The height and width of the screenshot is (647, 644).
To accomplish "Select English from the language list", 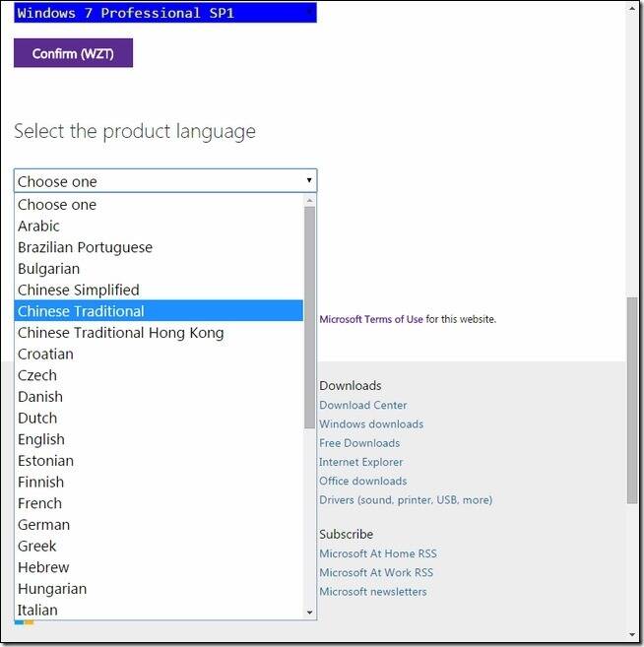I will tap(159, 439).
